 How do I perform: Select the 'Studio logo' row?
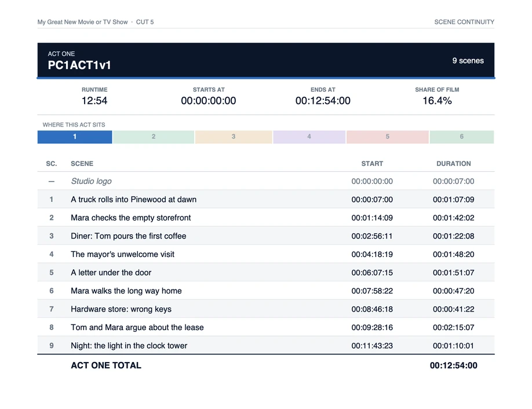[266, 181]
